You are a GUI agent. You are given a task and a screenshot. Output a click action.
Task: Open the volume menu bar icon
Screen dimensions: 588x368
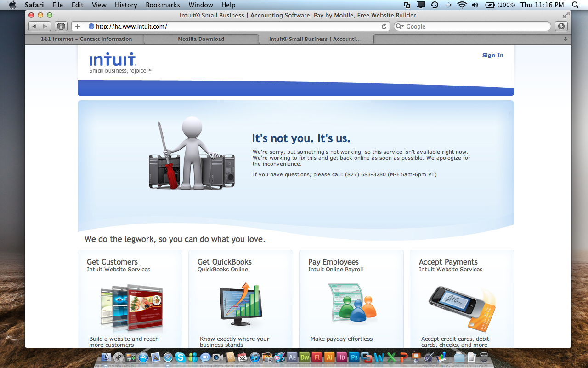[x=475, y=5]
